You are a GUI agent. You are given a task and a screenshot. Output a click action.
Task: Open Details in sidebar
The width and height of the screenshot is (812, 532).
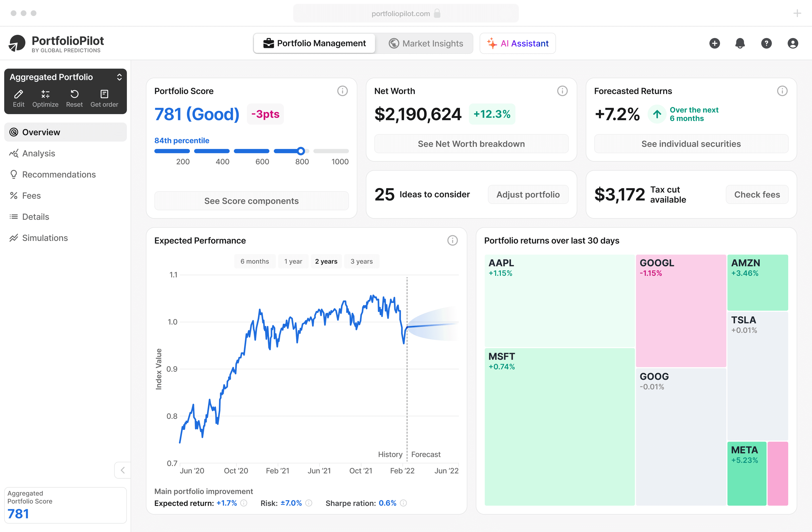[65, 217]
